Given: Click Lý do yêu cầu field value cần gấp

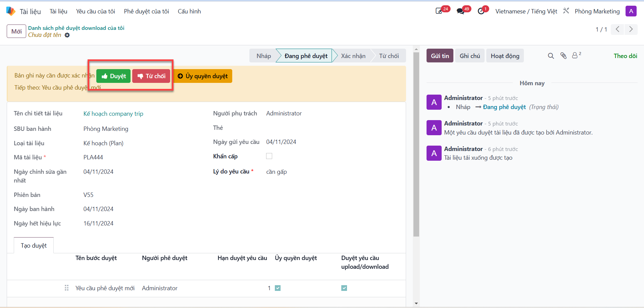Looking at the screenshot, I should point(277,172).
